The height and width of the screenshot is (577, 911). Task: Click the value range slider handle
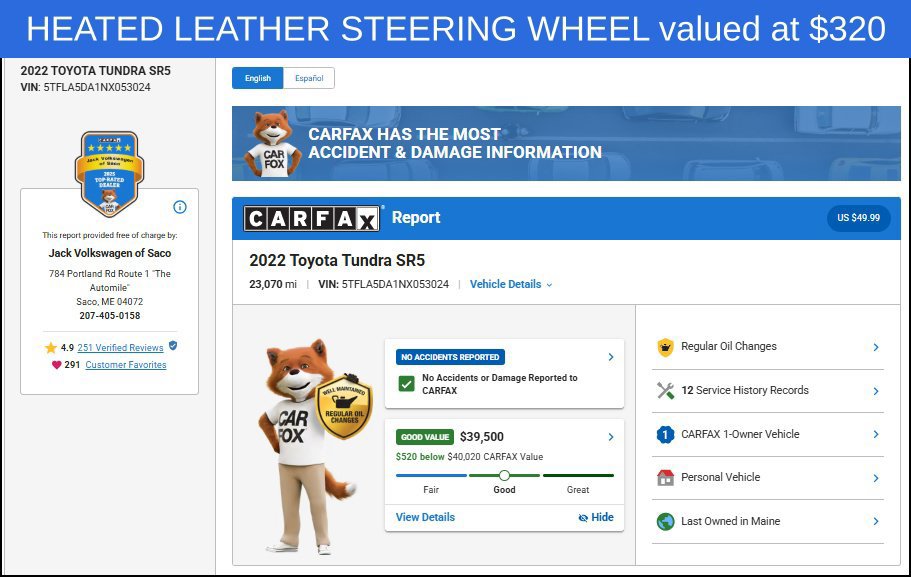pos(504,475)
